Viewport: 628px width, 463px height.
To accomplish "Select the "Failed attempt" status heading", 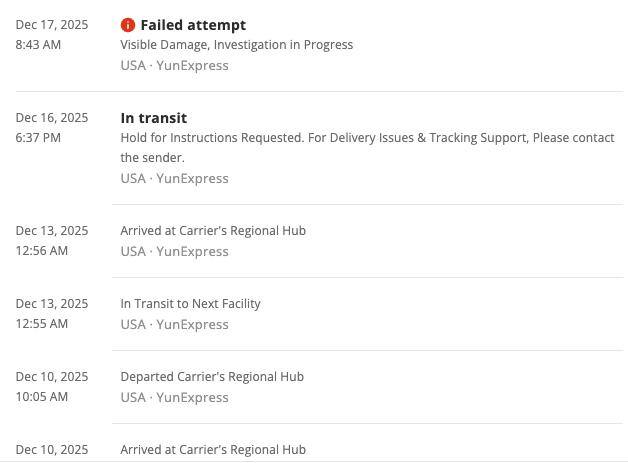I will [193, 25].
